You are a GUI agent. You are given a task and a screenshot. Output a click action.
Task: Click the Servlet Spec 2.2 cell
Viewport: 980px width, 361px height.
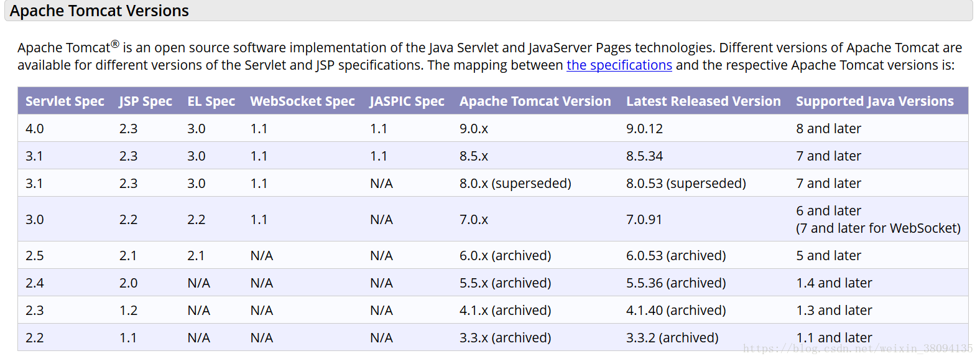pos(35,338)
